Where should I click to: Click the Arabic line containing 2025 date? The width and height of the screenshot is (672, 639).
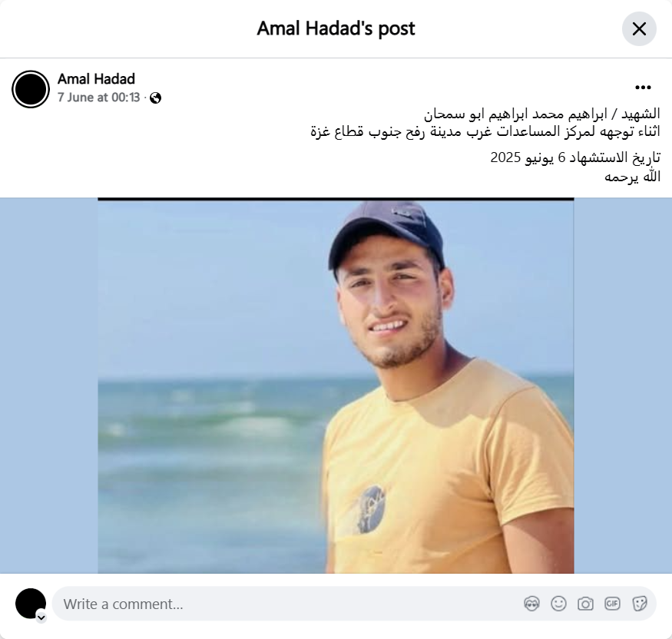(575, 157)
